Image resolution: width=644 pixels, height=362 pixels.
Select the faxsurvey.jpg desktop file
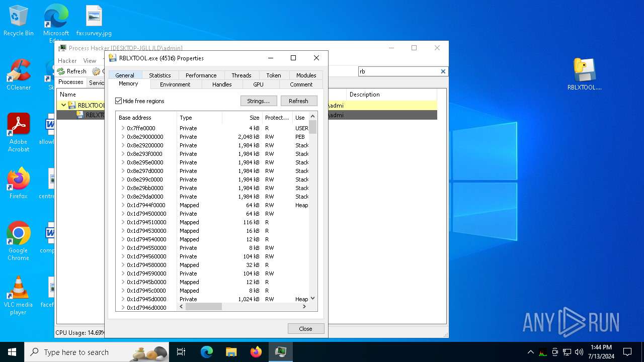point(94,21)
